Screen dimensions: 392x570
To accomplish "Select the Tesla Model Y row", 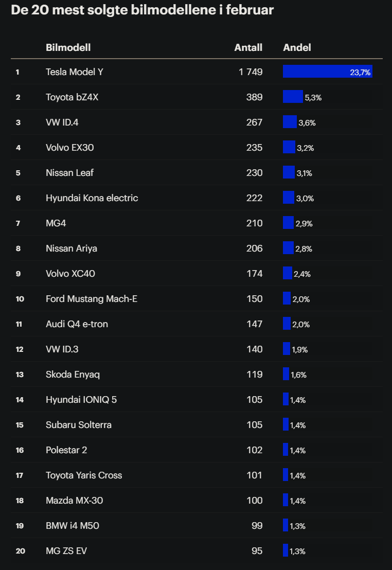I will point(197,72).
